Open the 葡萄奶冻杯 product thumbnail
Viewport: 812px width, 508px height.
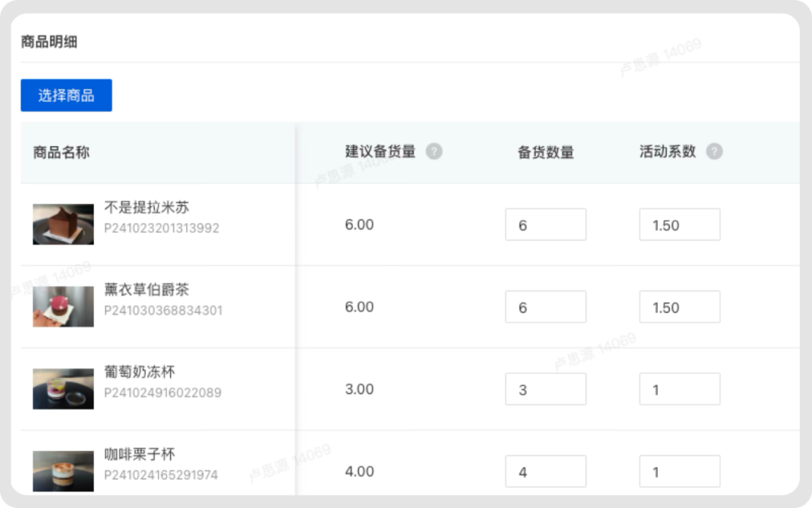63,388
